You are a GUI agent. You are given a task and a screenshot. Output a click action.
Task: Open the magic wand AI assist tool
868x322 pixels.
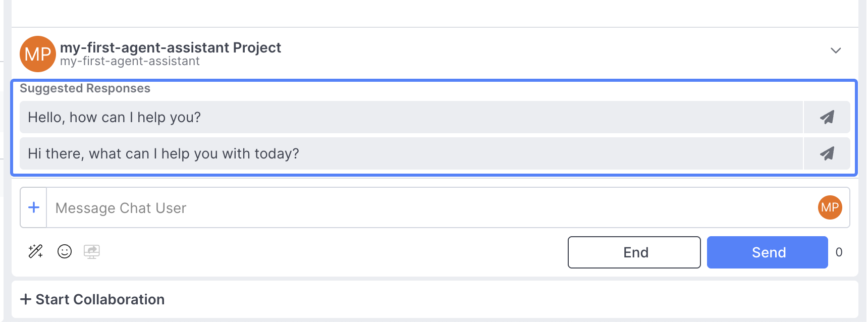(x=36, y=251)
